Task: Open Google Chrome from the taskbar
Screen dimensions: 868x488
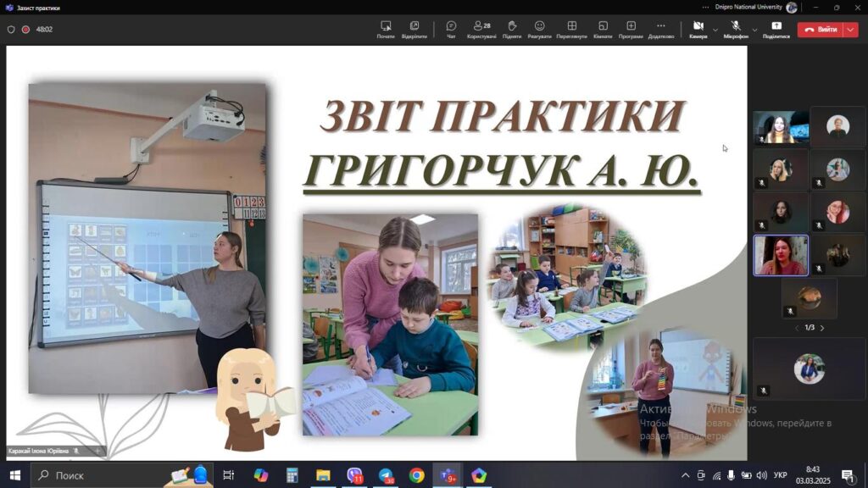Action: click(417, 475)
